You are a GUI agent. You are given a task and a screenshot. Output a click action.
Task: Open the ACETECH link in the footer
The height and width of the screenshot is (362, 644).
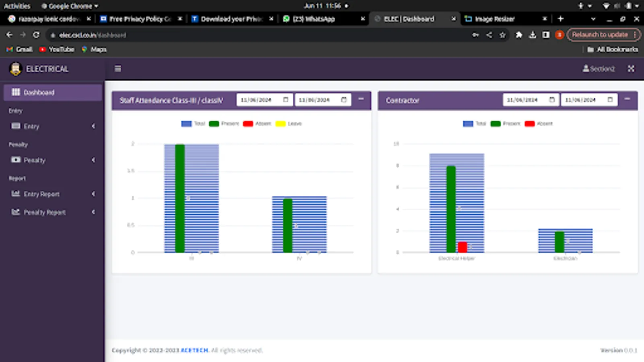pos(194,350)
